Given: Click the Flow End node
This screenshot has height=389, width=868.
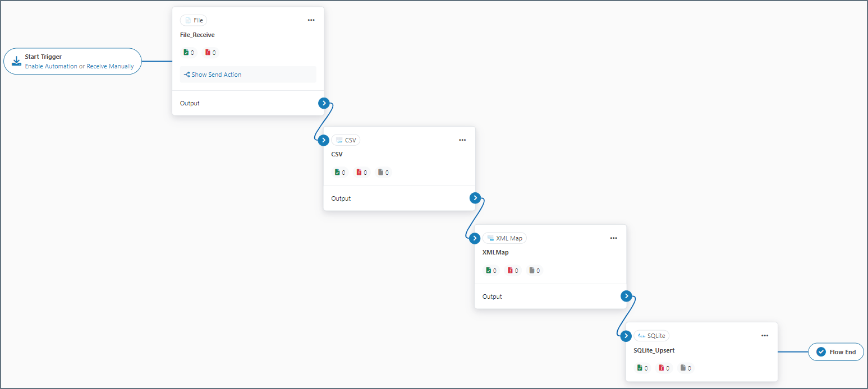Looking at the screenshot, I should coord(836,352).
